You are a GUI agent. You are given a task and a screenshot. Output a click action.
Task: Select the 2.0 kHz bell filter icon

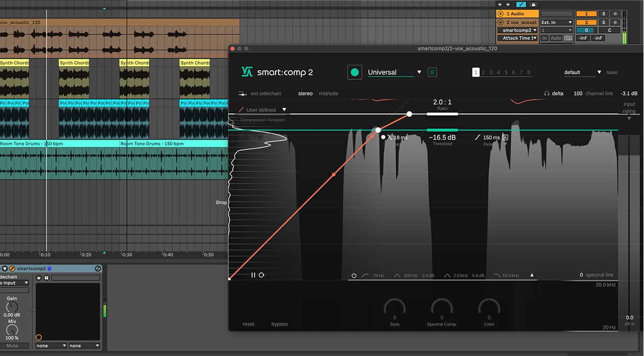pos(447,276)
